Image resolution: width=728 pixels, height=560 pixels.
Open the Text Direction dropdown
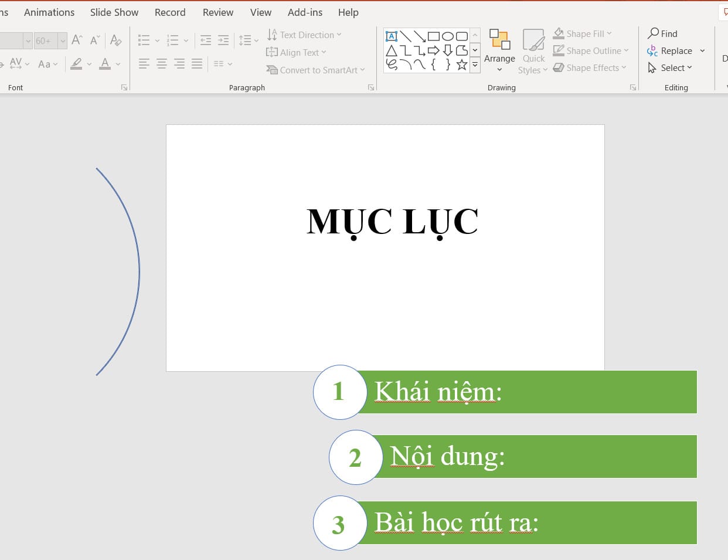click(x=304, y=35)
